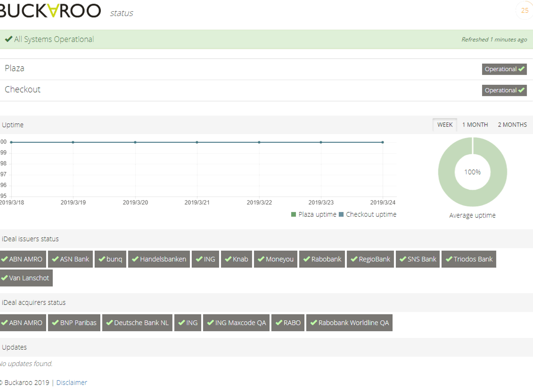Open the Disclaimer link
Screen dimensions: 533x392
click(72, 382)
